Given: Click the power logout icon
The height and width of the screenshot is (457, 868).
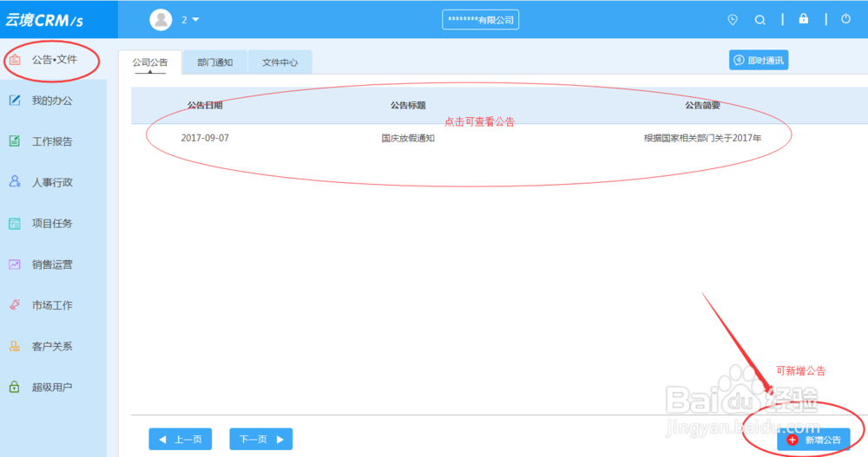Looking at the screenshot, I should 845,19.
